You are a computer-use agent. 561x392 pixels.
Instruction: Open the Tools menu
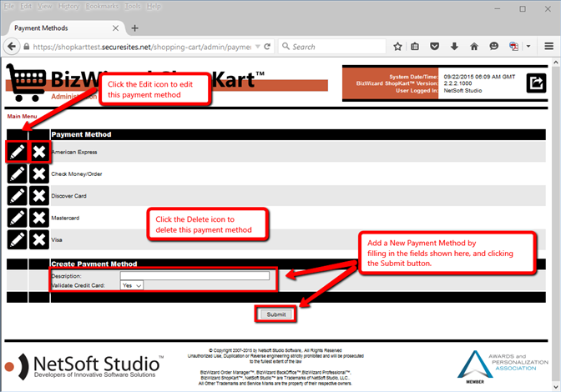tap(133, 7)
